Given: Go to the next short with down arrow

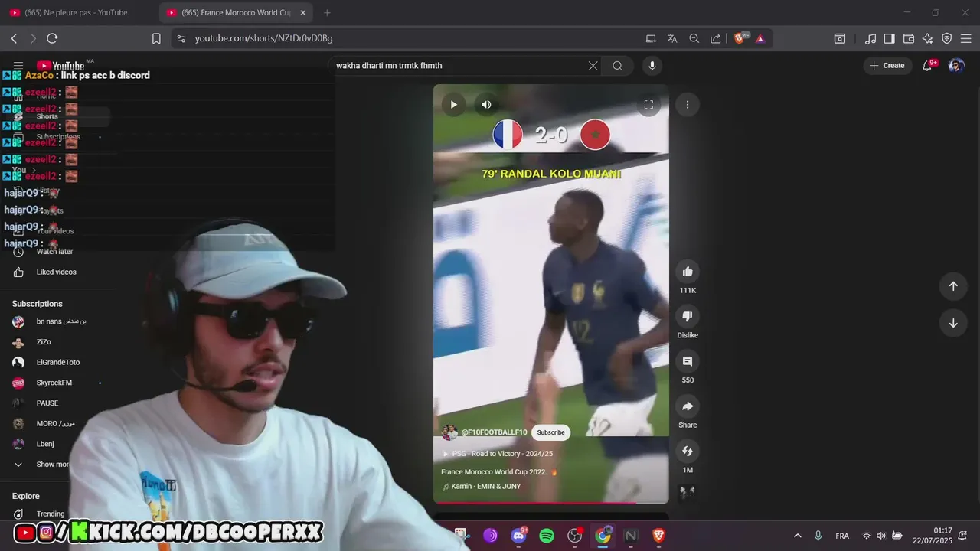Looking at the screenshot, I should pyautogui.click(x=953, y=323).
